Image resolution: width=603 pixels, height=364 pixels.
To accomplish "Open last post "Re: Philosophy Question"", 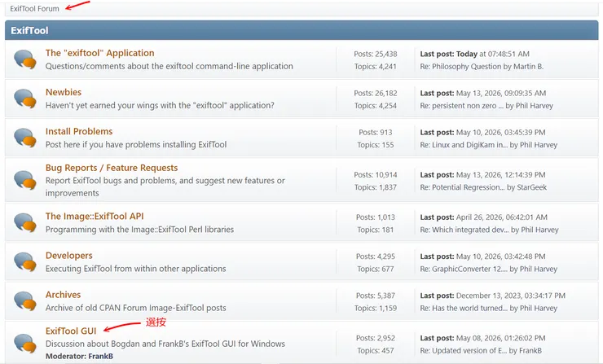I will click(x=460, y=67).
